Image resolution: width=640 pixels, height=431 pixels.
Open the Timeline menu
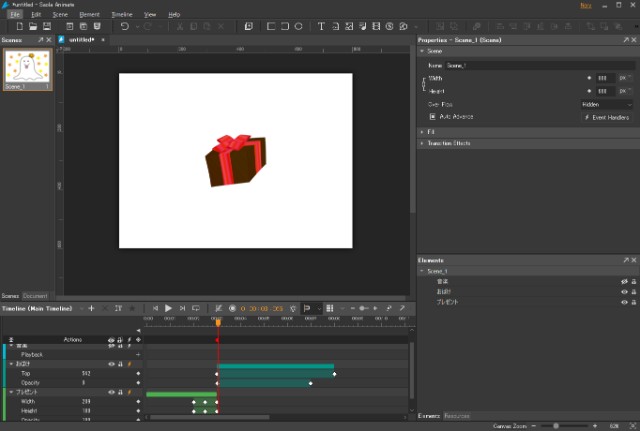pyautogui.click(x=121, y=15)
